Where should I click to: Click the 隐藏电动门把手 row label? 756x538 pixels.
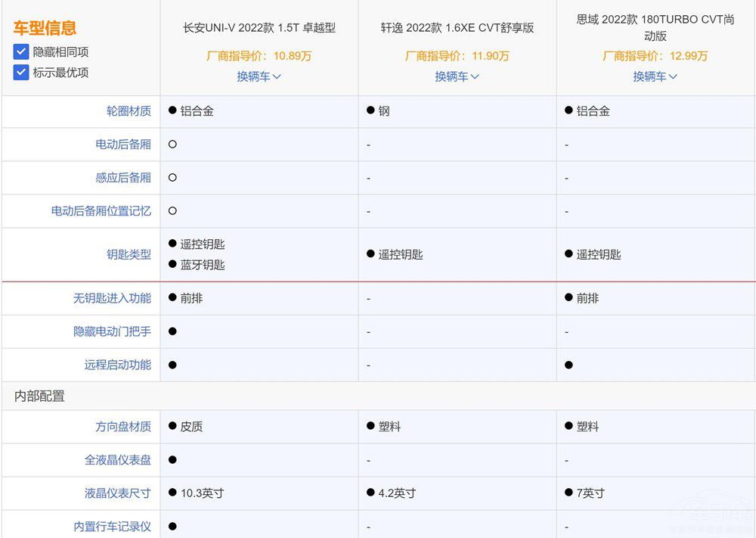(112, 331)
